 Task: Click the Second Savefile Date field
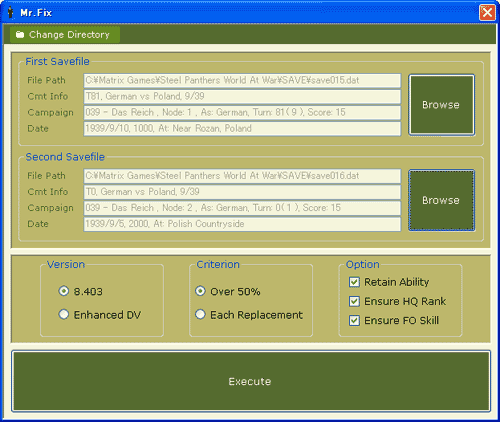pos(242,224)
